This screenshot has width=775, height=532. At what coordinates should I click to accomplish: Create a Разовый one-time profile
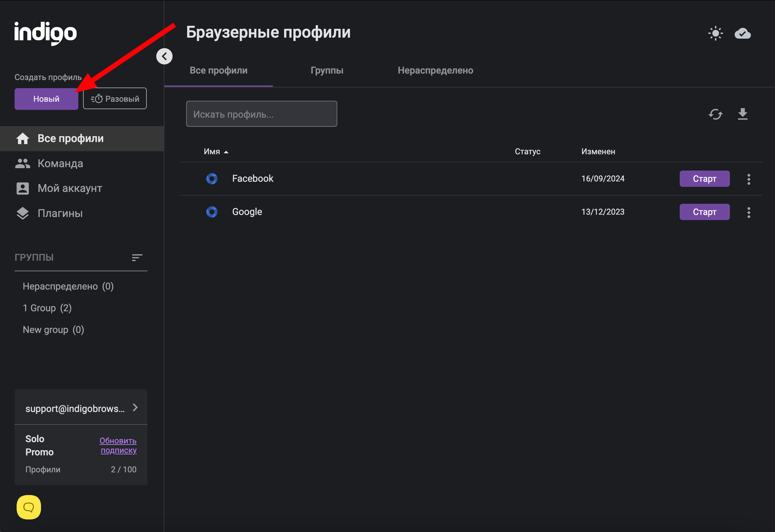click(x=115, y=99)
